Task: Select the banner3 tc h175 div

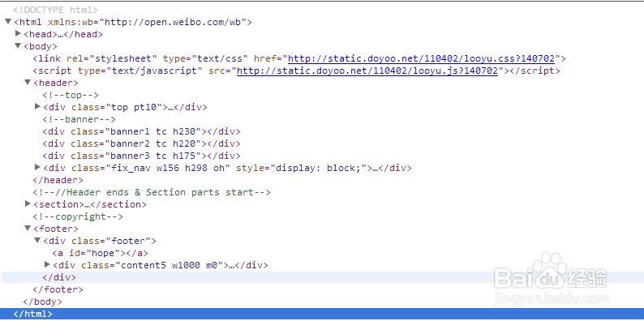Action: tap(141, 156)
